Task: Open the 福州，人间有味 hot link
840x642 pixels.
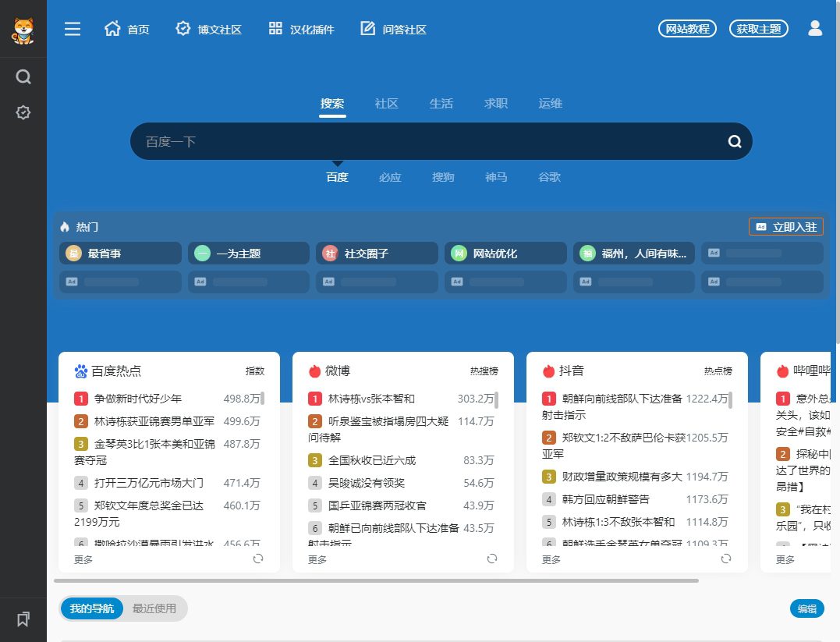Action: [x=634, y=253]
